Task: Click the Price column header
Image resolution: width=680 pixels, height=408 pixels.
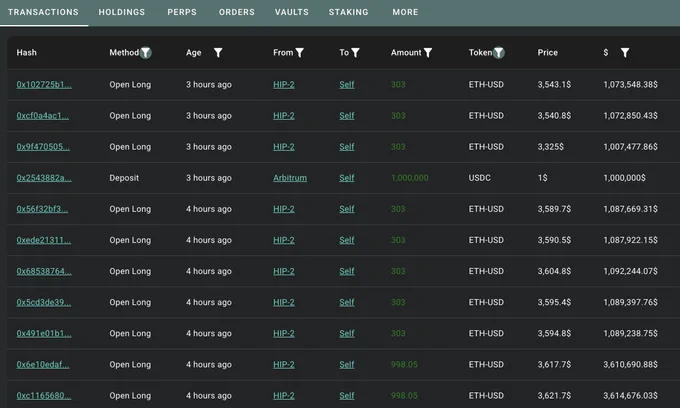Action: coord(548,53)
